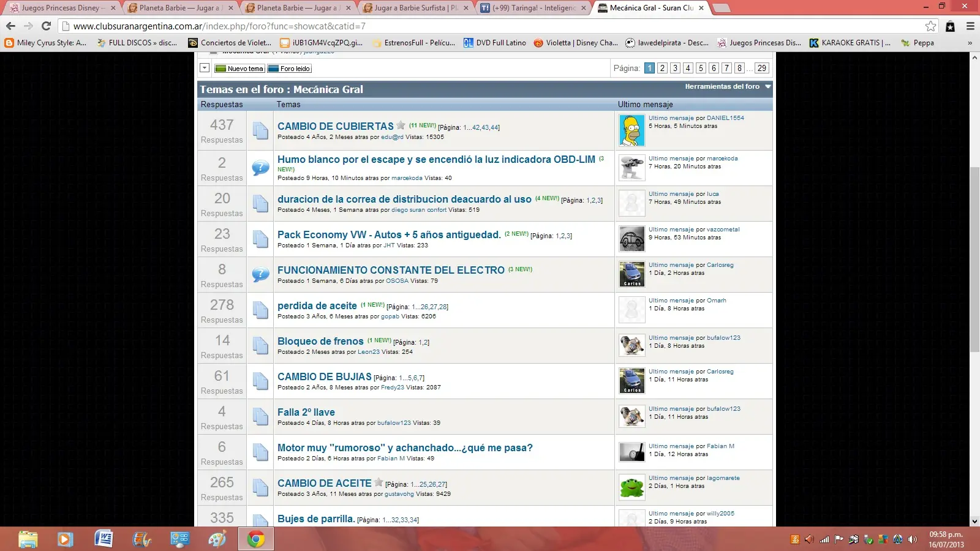Click the Nuevo tema button
The height and width of the screenshot is (551, 980).
click(x=239, y=69)
